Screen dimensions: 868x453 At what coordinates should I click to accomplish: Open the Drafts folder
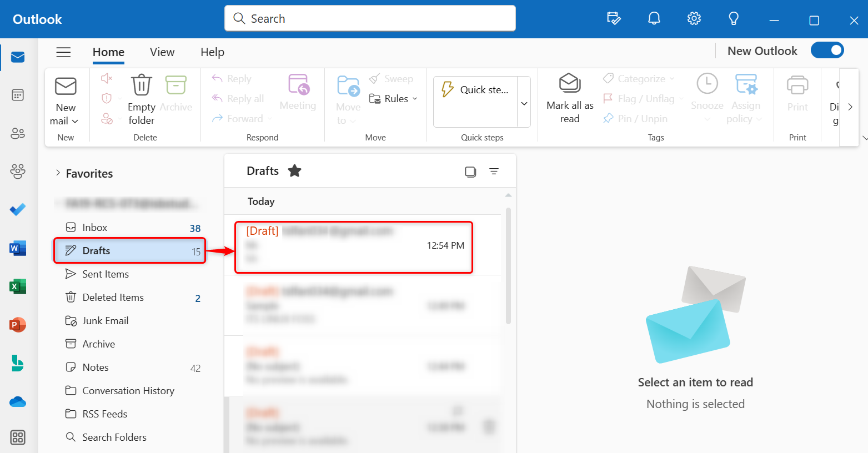click(x=130, y=251)
